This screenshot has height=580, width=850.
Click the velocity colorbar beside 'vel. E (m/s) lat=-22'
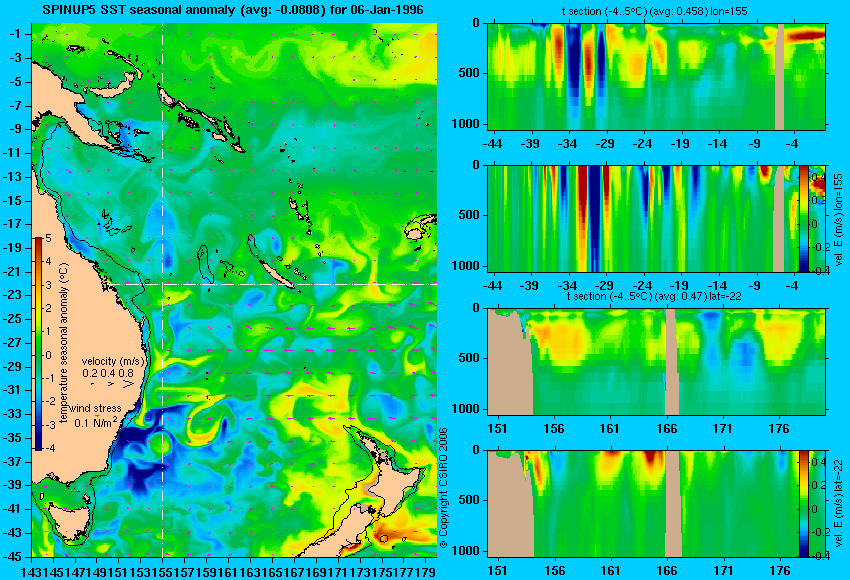803,504
